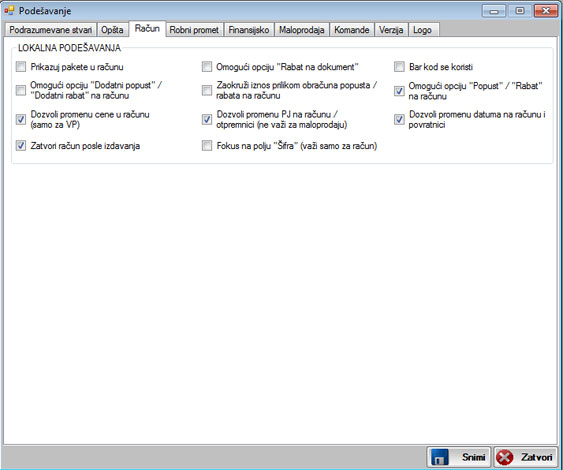Click the Podešavanje app icon in title bar
Image resolution: width=563 pixels, height=470 pixels.
pos(9,10)
